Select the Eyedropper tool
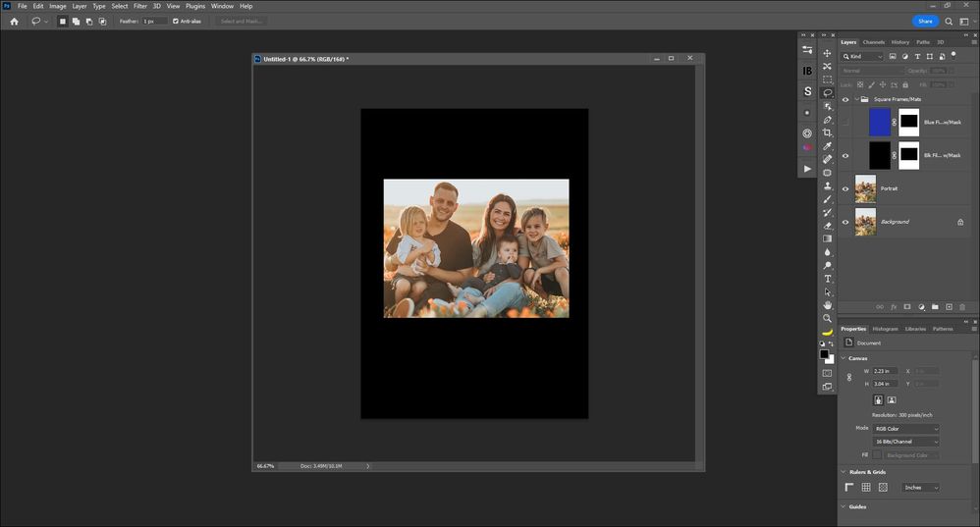 (827, 145)
